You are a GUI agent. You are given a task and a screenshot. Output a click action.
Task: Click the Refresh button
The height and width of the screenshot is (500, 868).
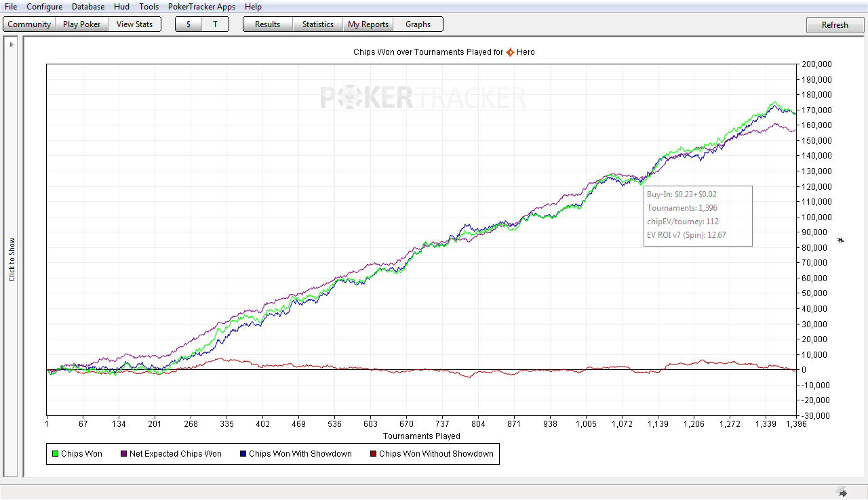[835, 25]
